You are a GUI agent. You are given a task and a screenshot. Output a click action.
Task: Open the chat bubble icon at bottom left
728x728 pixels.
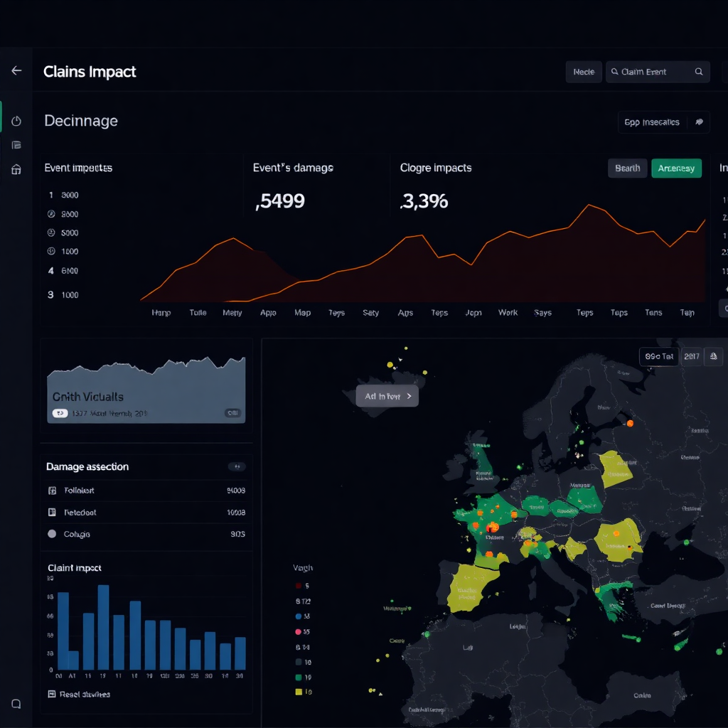click(x=16, y=704)
